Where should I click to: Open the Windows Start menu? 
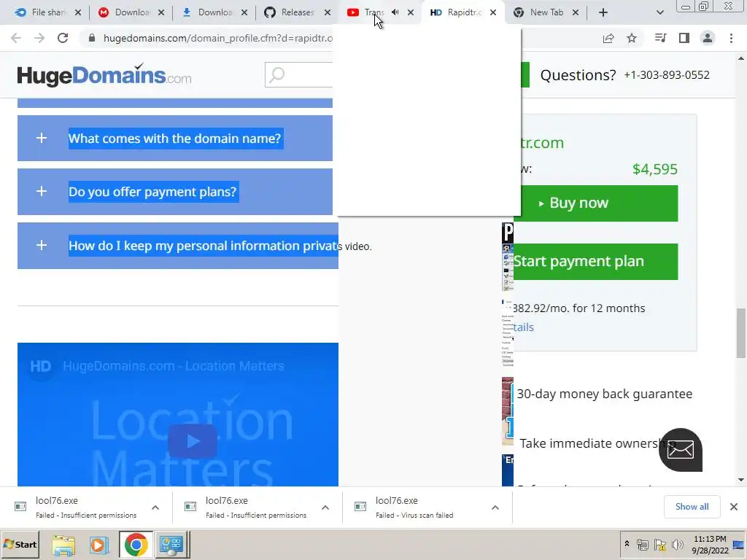click(x=20, y=544)
